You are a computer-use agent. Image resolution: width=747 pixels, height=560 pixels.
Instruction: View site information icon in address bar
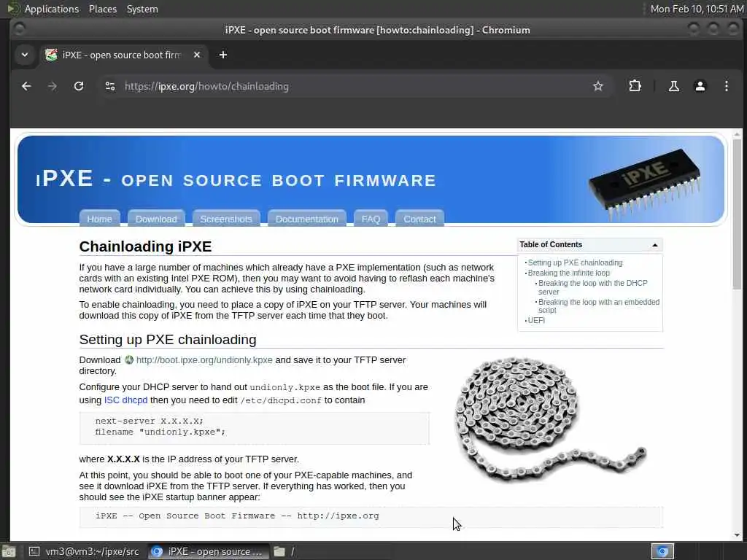point(110,86)
